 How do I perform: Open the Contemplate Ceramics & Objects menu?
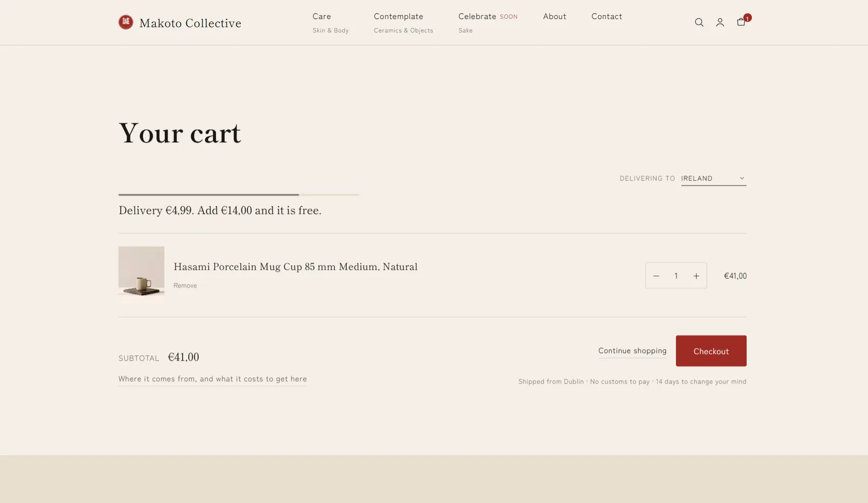(403, 23)
